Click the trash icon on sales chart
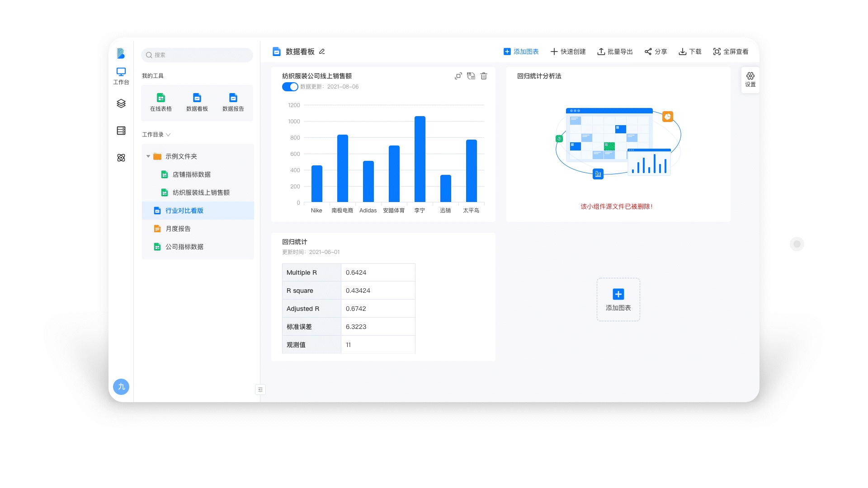The image size is (868, 488). coord(484,76)
